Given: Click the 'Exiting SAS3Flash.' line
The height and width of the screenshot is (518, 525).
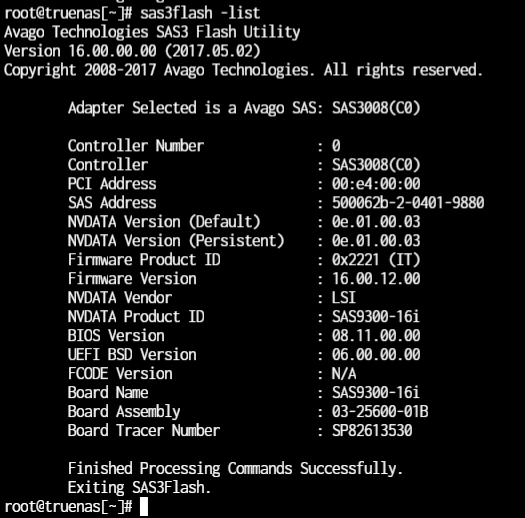Looking at the screenshot, I should click(139, 488).
